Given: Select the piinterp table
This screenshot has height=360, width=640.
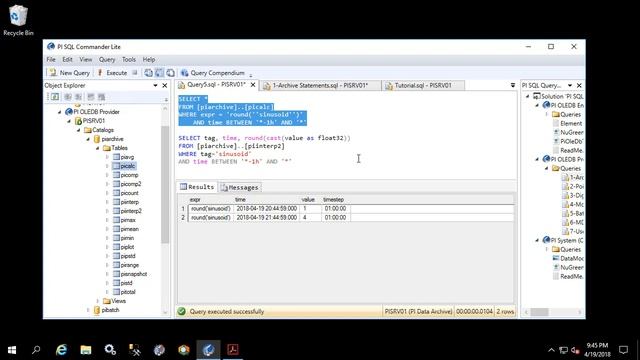Looking at the screenshot, I should click(129, 202).
